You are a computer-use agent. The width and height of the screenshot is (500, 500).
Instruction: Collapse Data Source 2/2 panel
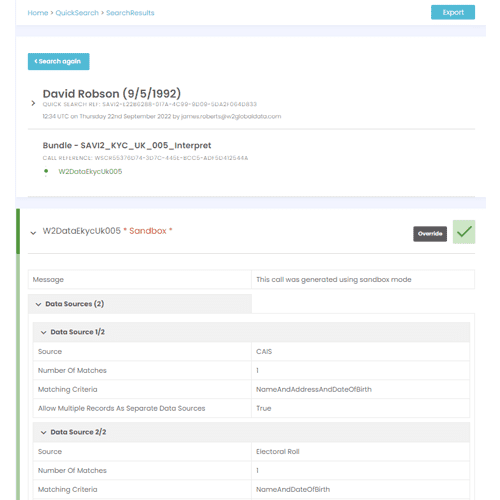(43, 432)
